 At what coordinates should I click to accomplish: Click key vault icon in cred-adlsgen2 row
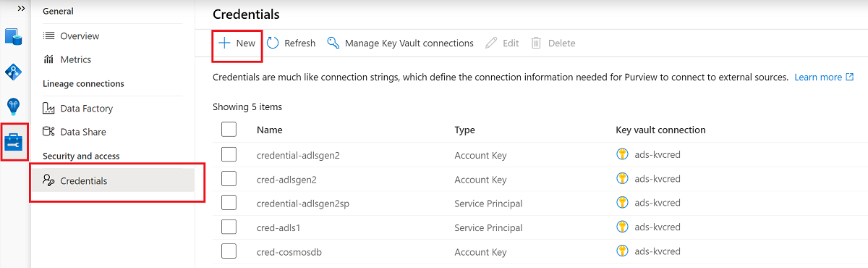coord(621,178)
